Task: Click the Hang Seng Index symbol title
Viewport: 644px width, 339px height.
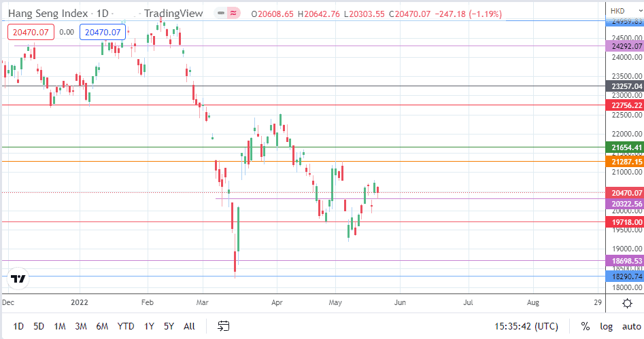Action: point(48,14)
